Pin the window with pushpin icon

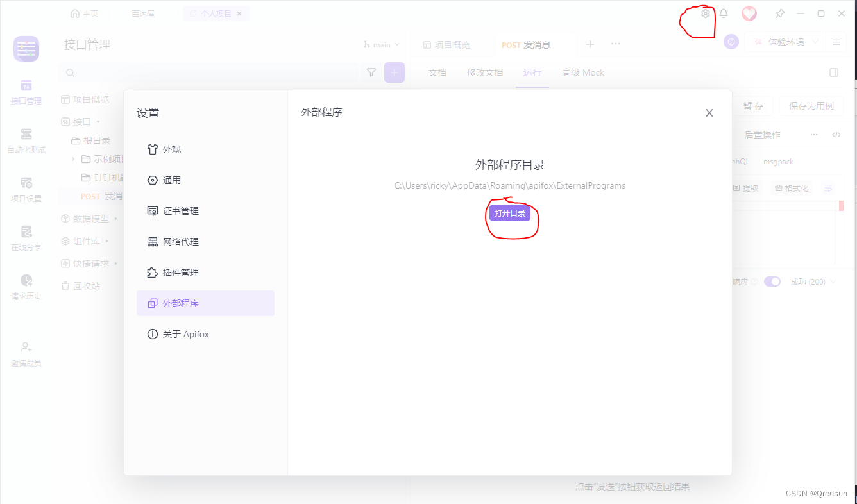point(780,13)
